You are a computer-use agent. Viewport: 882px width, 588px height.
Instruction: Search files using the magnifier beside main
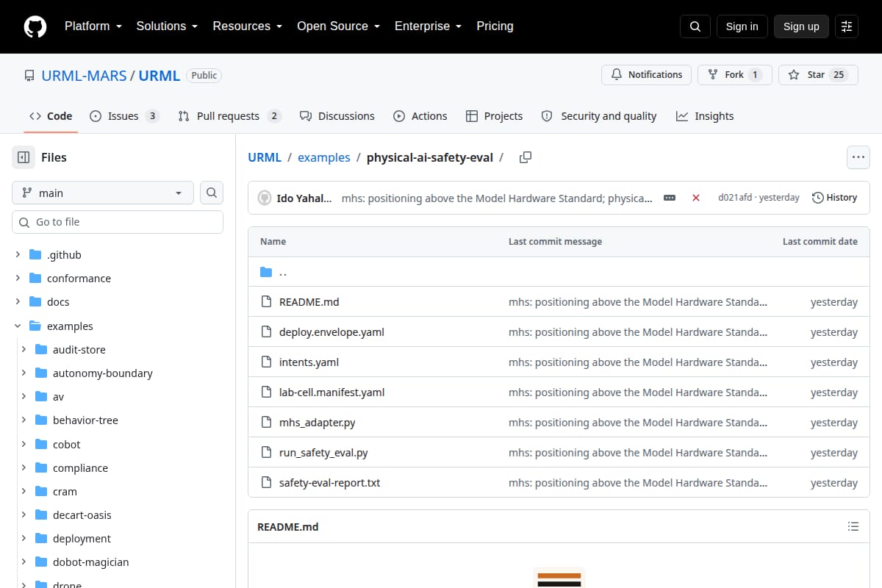click(x=212, y=193)
